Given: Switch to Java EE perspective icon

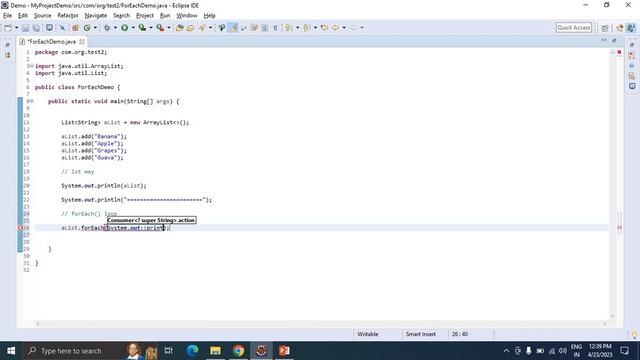Looking at the screenshot, I should coord(620,28).
